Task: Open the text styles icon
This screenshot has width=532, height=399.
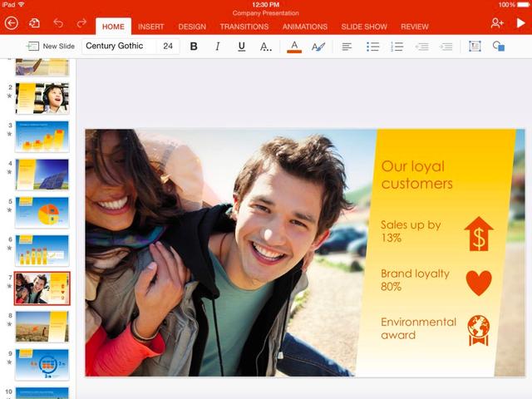Action: tap(318, 47)
